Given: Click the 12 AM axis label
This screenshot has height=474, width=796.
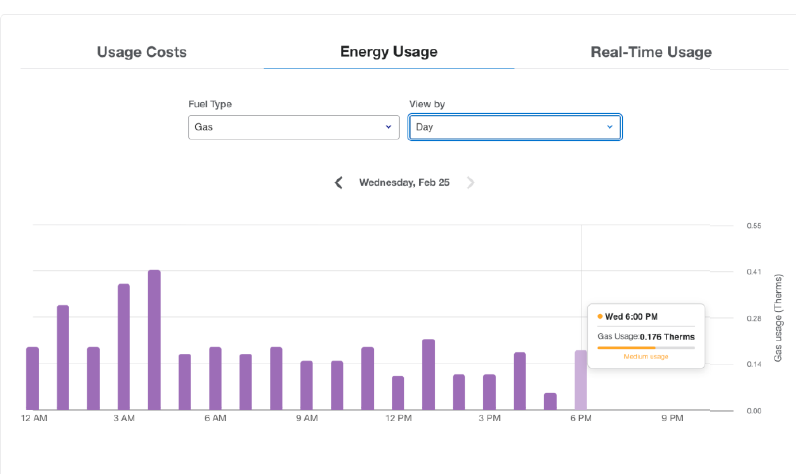Looking at the screenshot, I should click(x=34, y=418).
